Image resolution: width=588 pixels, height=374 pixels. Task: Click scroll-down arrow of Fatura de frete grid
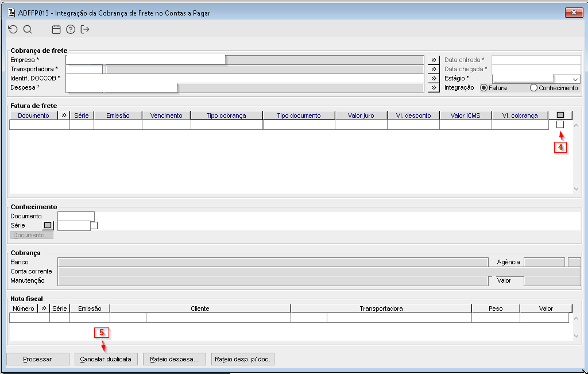coord(577,189)
